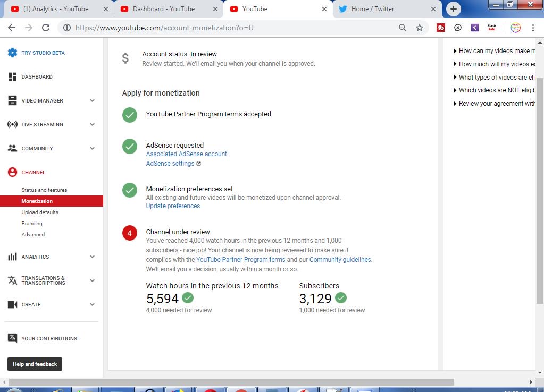Click the red TubeBuddy extension icon
544x392 pixels.
pyautogui.click(x=441, y=28)
